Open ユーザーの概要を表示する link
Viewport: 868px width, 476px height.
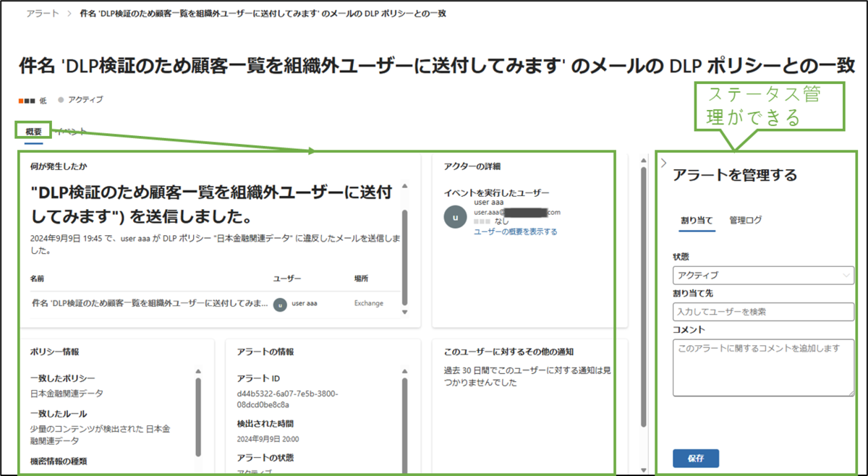(x=515, y=231)
